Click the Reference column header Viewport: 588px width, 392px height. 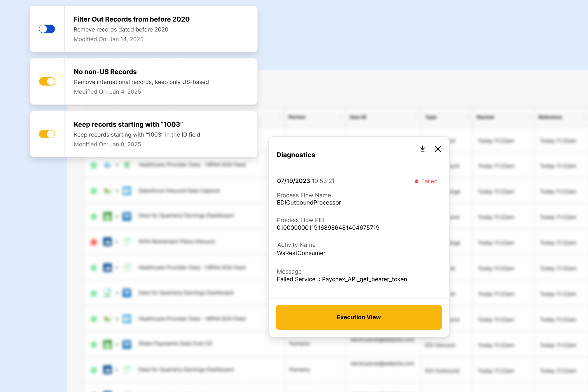550,117
